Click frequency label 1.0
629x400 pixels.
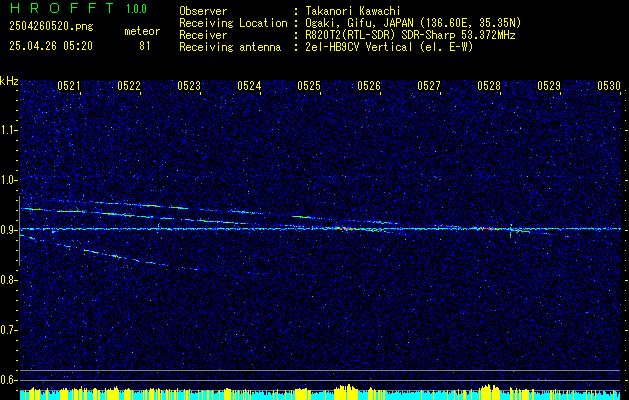(x=7, y=180)
